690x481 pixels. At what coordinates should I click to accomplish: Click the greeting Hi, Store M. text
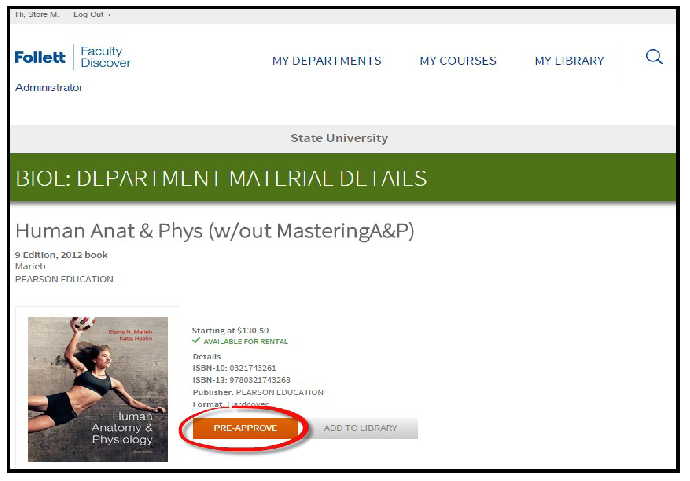37,15
